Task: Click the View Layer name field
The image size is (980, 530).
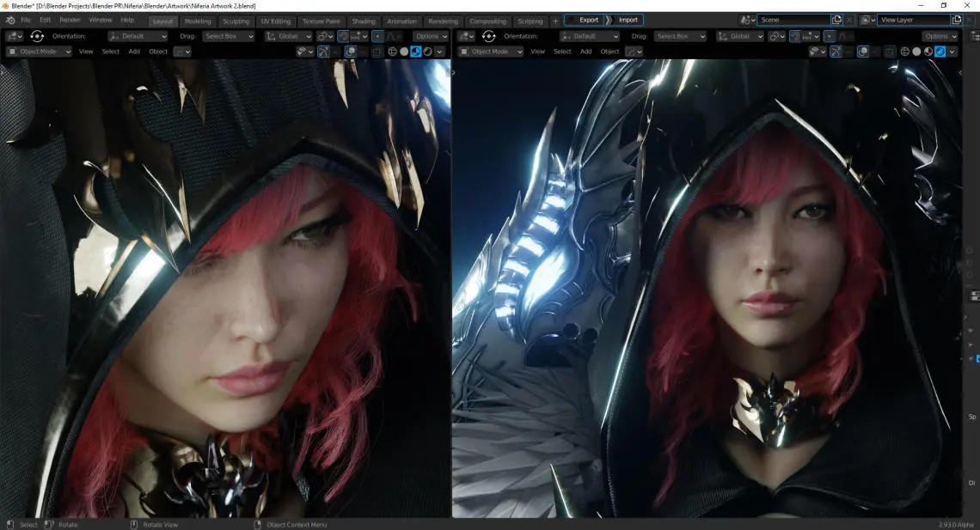Action: pos(915,20)
